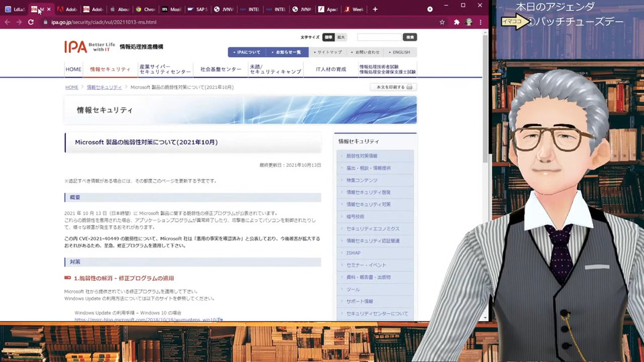Switch to the Mozilla tab
644x362 pixels.
pyautogui.click(x=172, y=9)
